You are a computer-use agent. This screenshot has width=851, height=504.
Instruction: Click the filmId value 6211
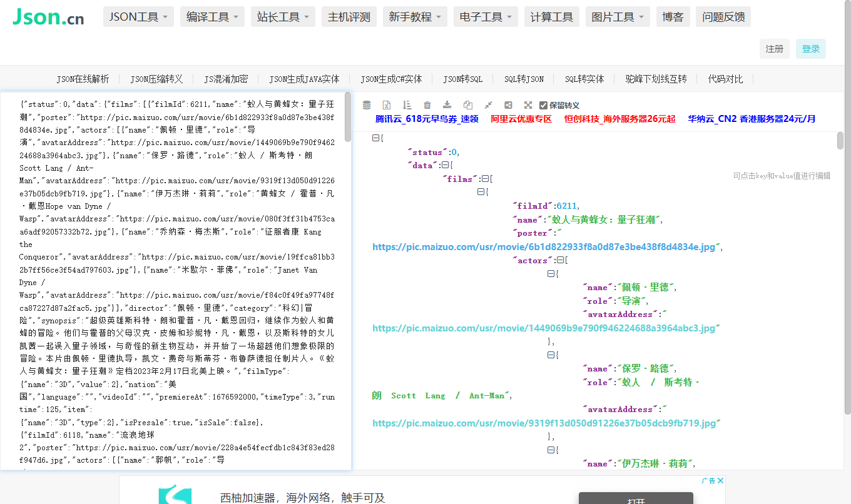tap(568, 206)
